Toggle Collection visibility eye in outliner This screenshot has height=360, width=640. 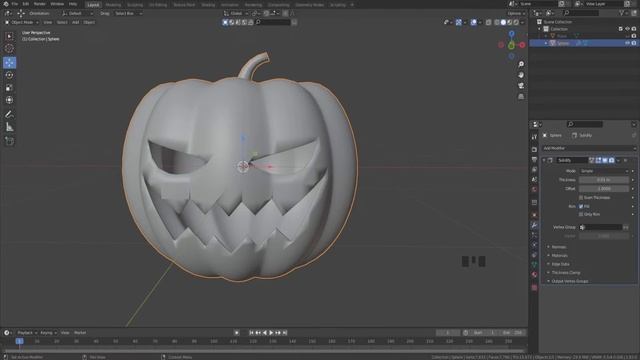(x=627, y=29)
